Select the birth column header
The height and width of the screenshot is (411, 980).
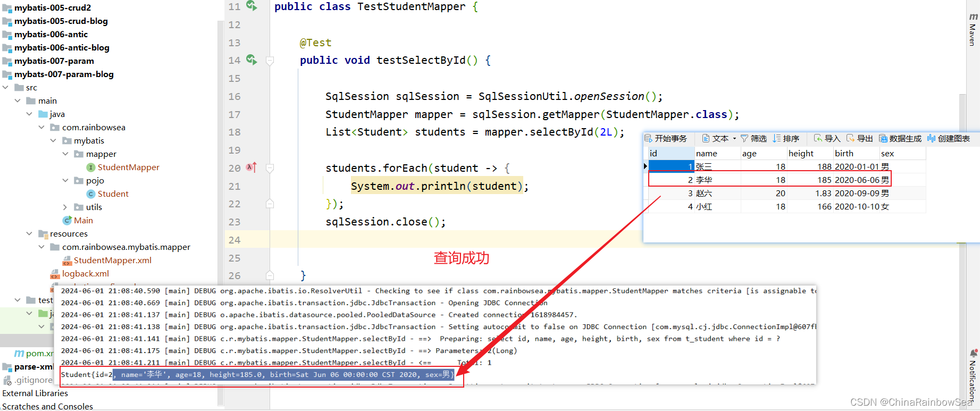(x=857, y=153)
